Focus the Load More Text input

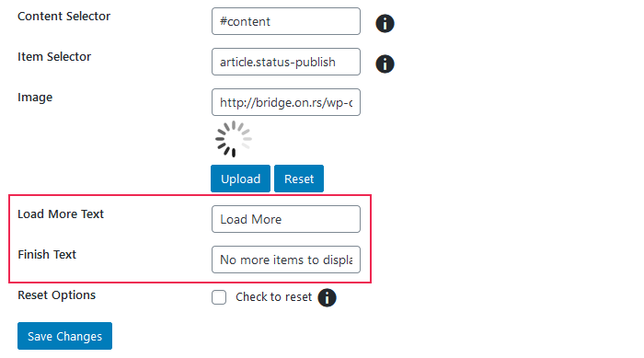click(286, 219)
